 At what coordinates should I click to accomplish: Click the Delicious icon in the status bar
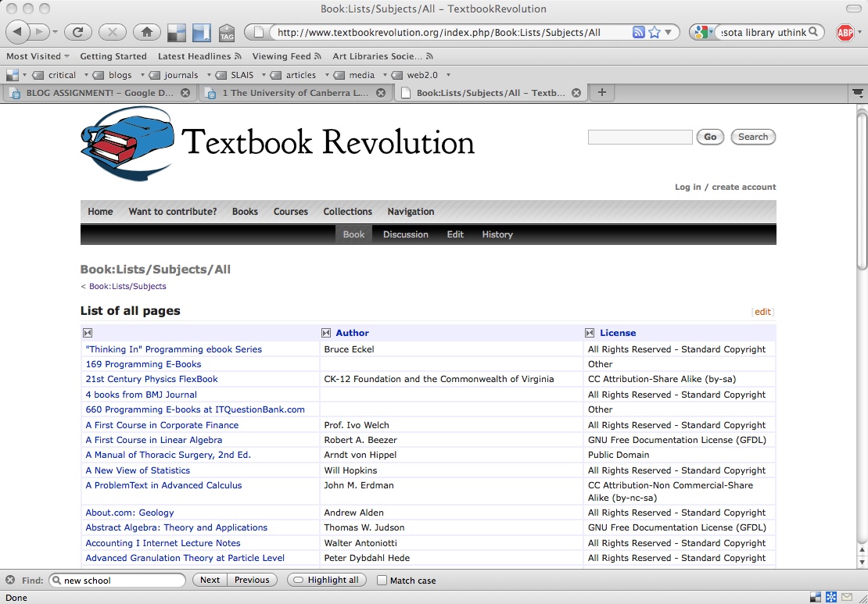point(814,596)
